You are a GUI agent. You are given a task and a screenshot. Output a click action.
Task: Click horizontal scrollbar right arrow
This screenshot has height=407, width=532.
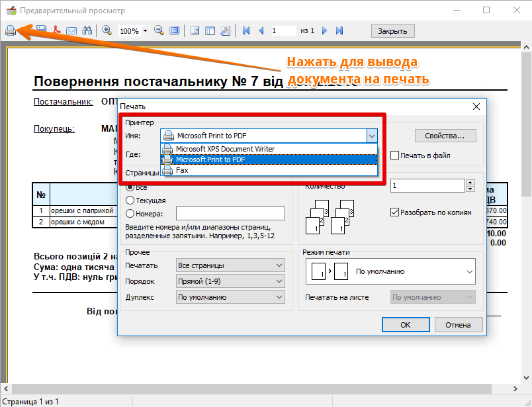[515, 388]
